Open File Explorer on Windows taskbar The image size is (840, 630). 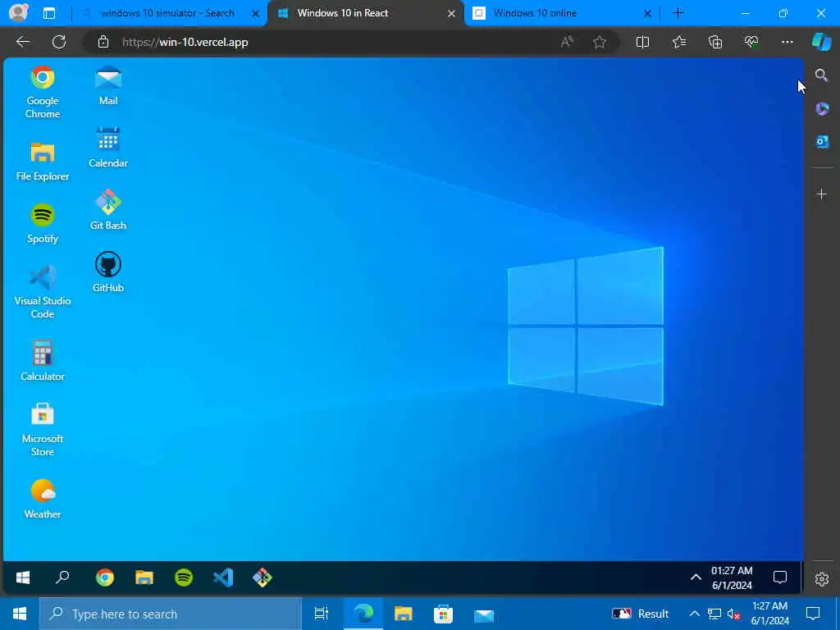(404, 614)
